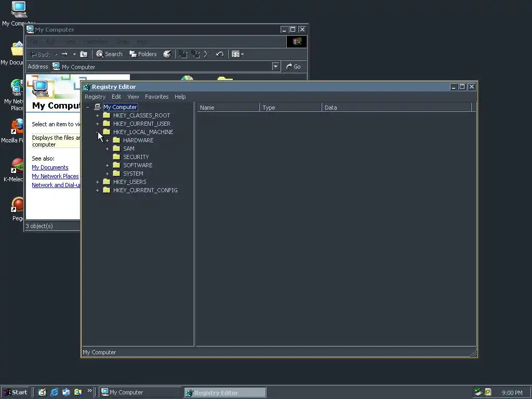This screenshot has height=399, width=532.
Task: Launch Outlook Express from Quick Launch
Action: pos(66,392)
